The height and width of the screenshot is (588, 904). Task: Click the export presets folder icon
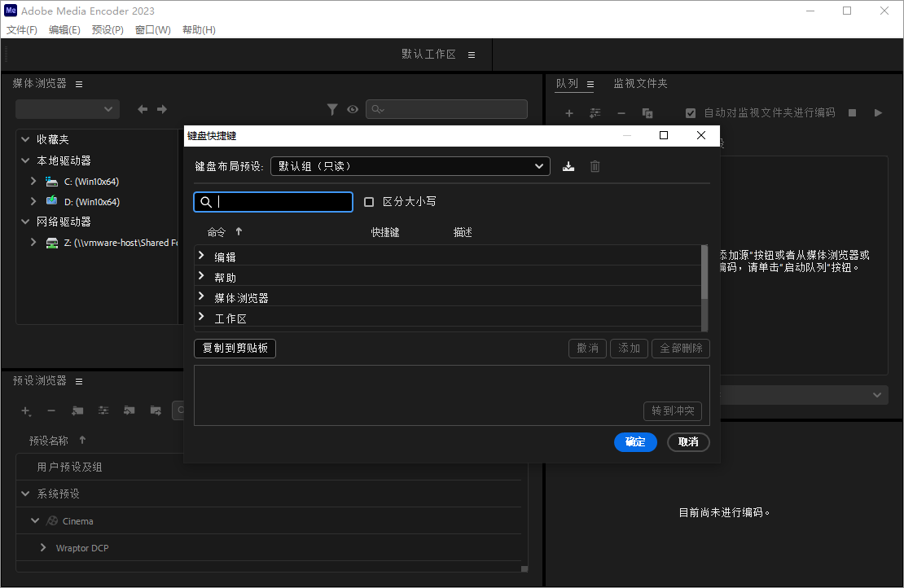(x=156, y=410)
